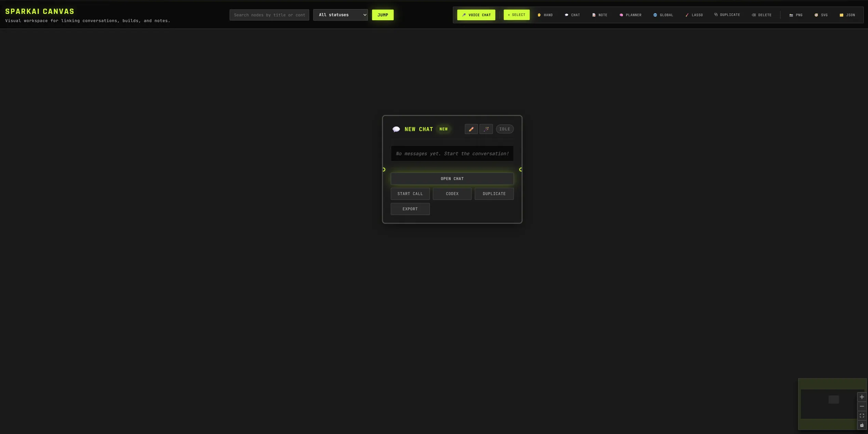Click Export on the chat node
This screenshot has height=434, width=868.
[410, 209]
